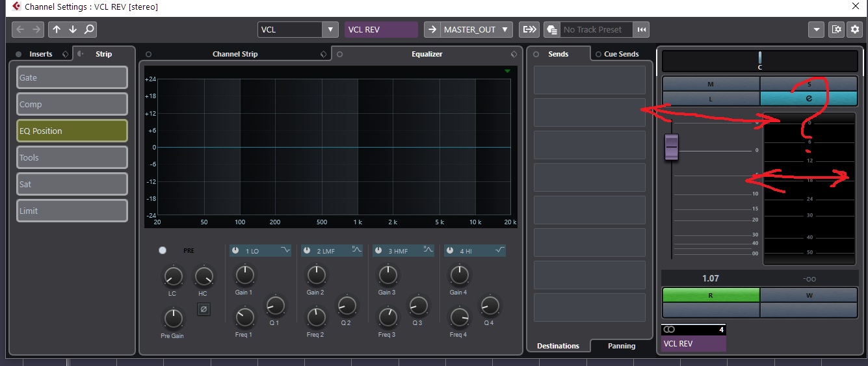Go to next channel with right arrow
Screen dimensions: 868x366
36,29
